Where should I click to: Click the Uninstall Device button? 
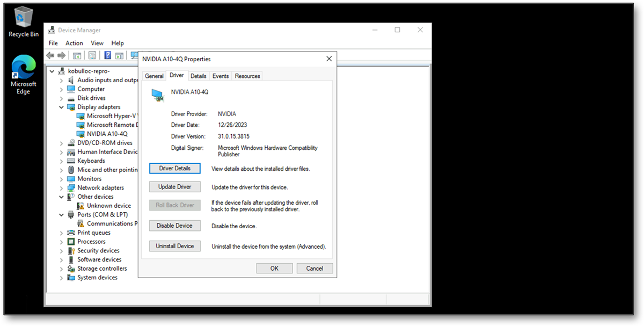175,246
